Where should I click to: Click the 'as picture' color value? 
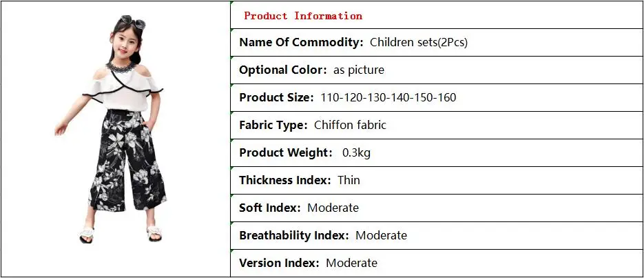(359, 70)
